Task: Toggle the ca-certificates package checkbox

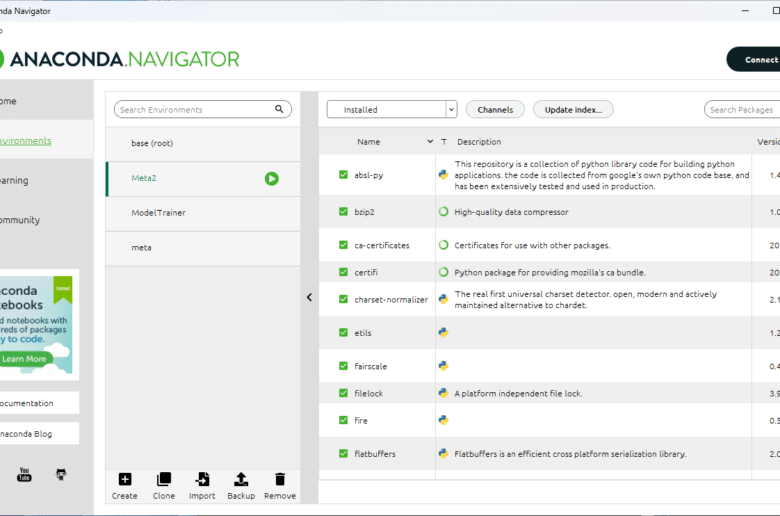Action: (343, 245)
